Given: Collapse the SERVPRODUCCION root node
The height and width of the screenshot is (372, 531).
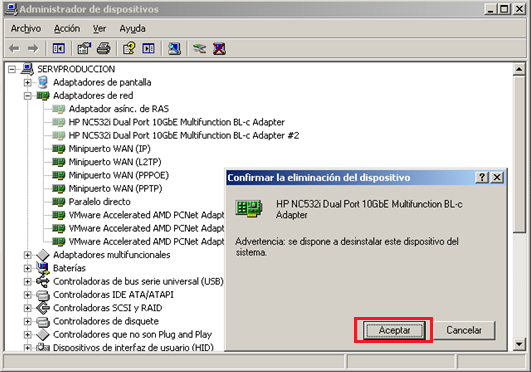Looking at the screenshot, I should 12,69.
